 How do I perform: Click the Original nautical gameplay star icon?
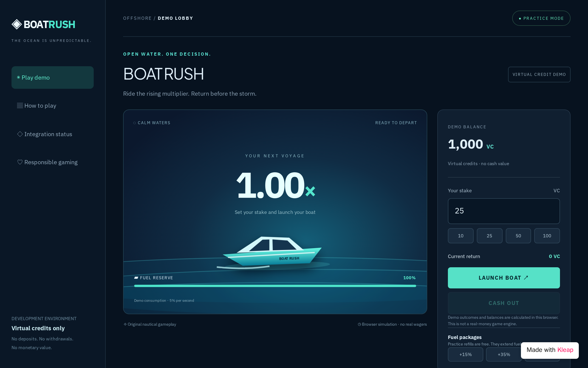click(x=125, y=324)
